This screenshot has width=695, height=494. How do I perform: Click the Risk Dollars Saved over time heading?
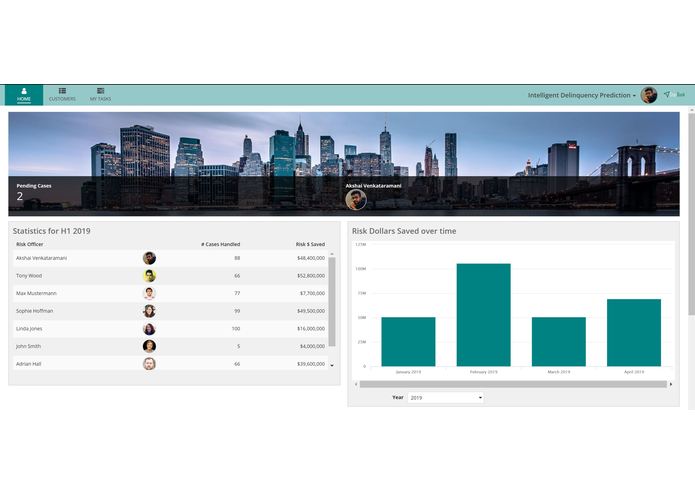(x=404, y=231)
